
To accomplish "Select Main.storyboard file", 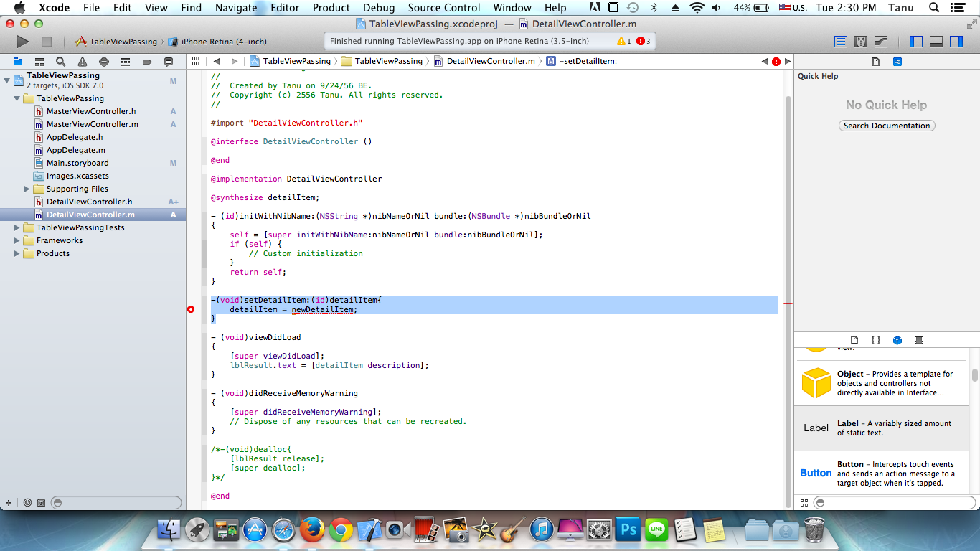I will point(93,163).
